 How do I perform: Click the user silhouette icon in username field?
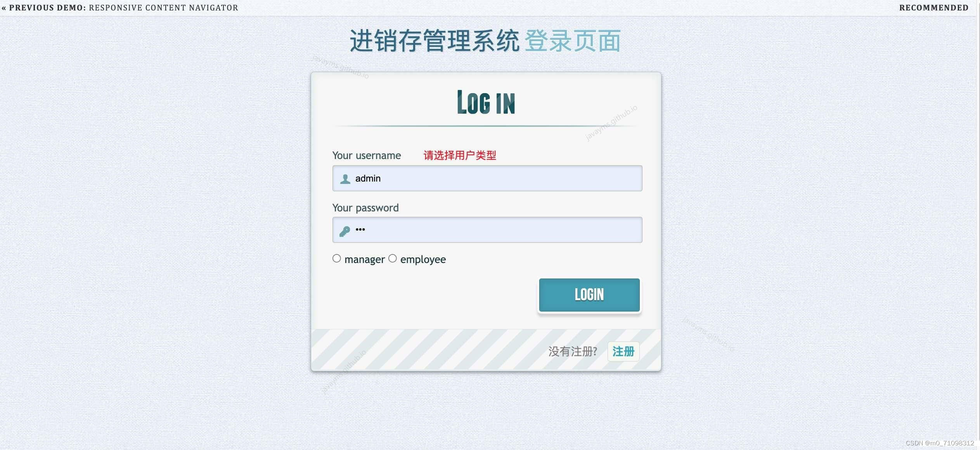coord(345,179)
